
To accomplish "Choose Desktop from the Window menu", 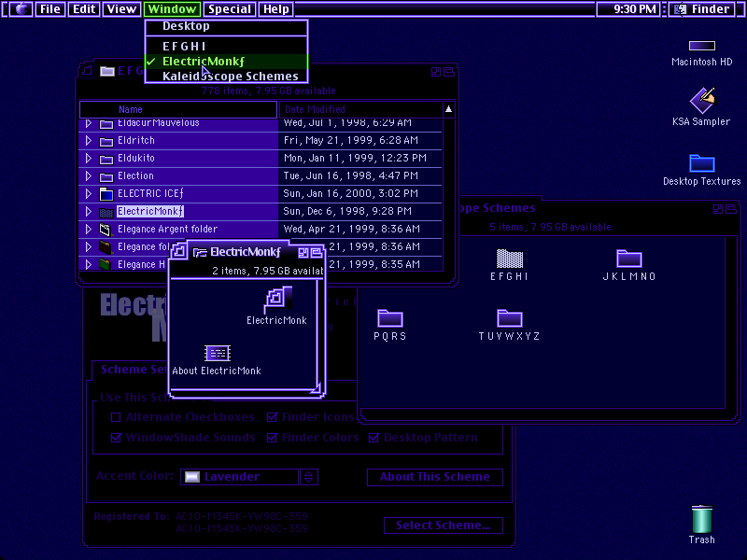I will [226, 26].
